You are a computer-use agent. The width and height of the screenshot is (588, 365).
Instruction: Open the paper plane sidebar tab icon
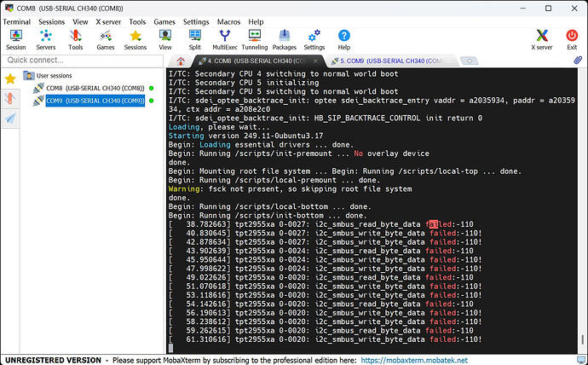coord(10,119)
